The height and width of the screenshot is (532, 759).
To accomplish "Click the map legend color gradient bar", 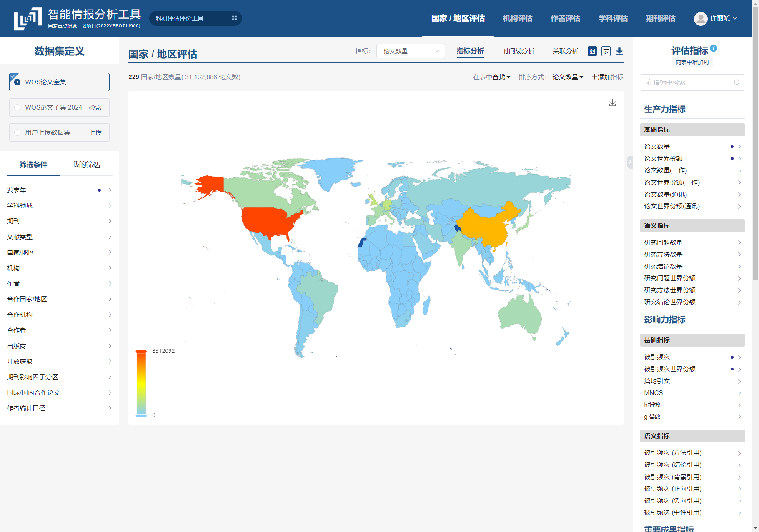I will 141,383.
